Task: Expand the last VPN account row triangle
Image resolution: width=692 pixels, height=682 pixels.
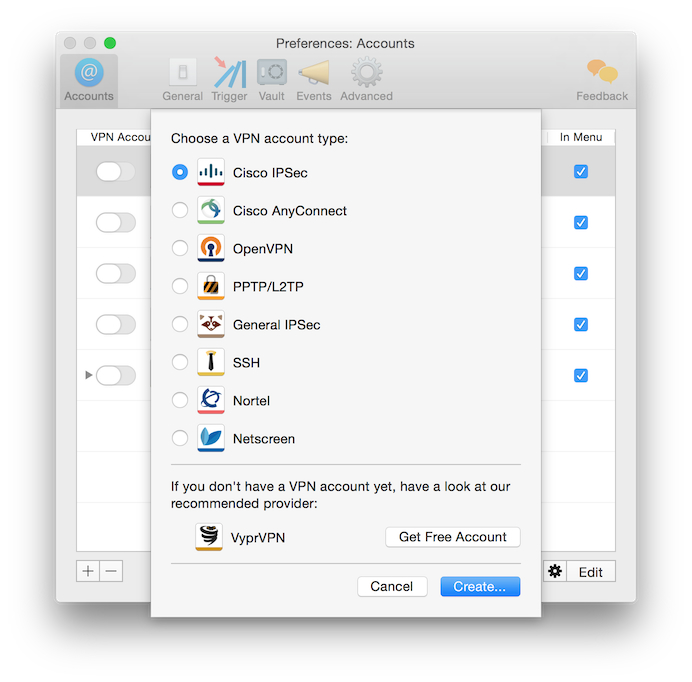Action: coord(89,375)
